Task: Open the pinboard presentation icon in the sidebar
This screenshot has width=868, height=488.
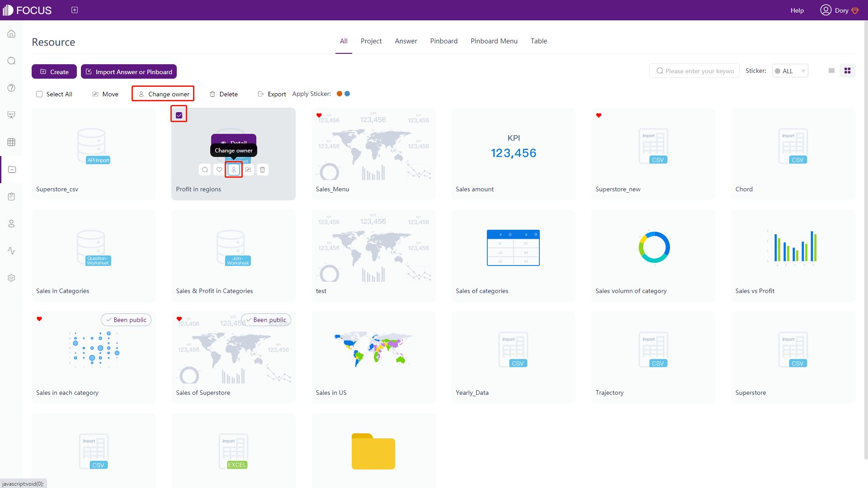Action: pos(11,115)
